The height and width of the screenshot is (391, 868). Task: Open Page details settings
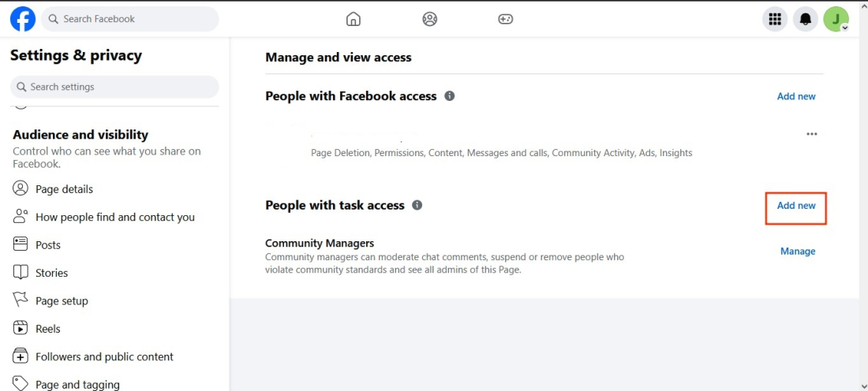(x=64, y=189)
